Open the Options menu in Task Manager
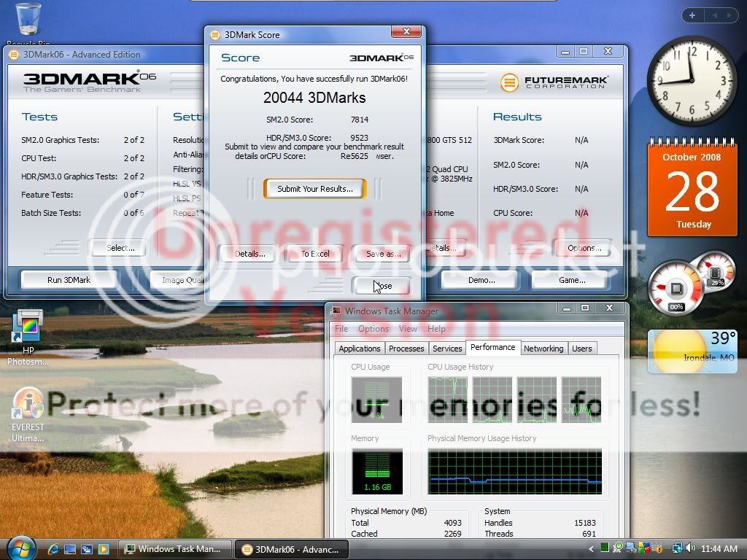Image resolution: width=747 pixels, height=560 pixels. click(373, 329)
